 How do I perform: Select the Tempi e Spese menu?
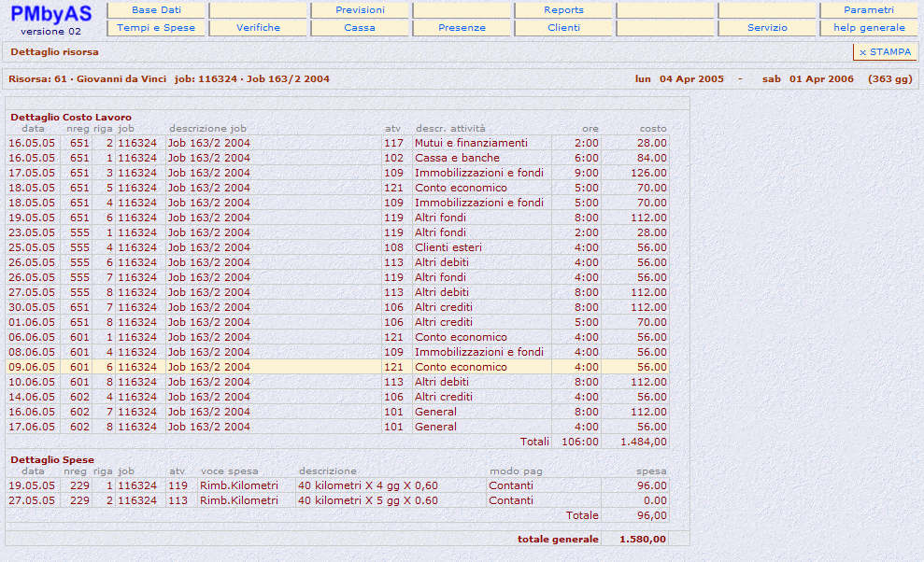[x=157, y=28]
